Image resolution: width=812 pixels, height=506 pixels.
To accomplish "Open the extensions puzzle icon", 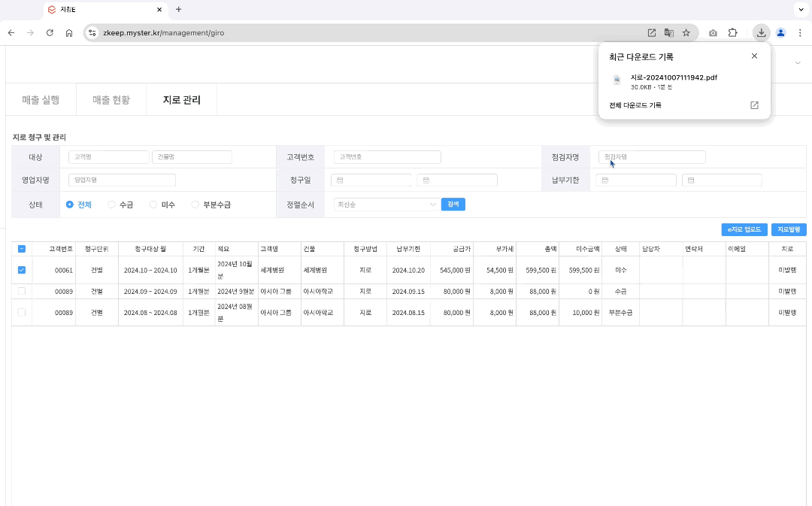I will coord(732,32).
